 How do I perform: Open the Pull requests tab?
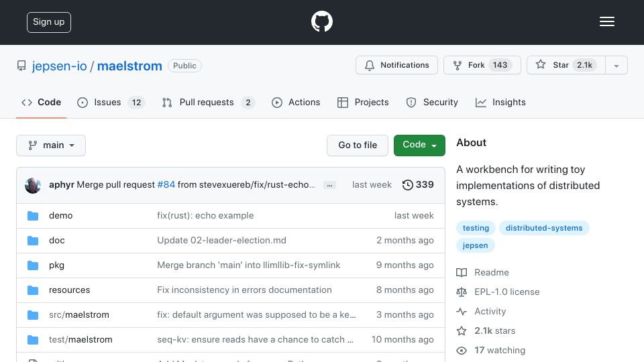pos(208,102)
